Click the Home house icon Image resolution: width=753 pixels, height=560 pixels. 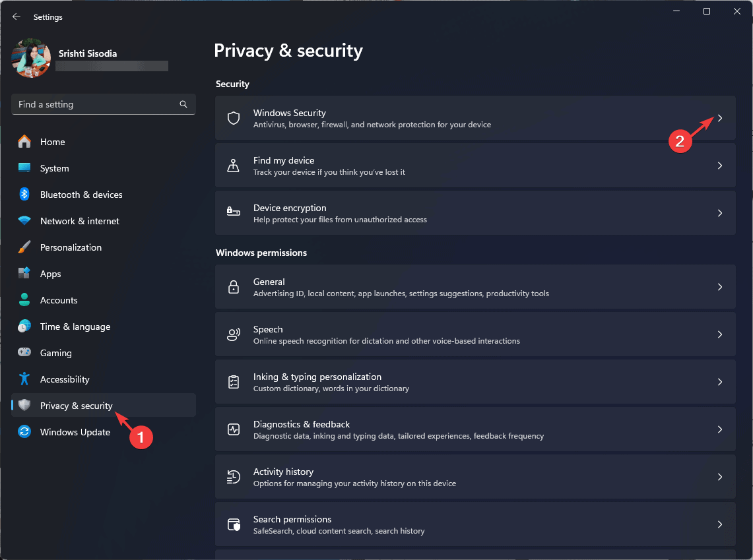click(x=24, y=142)
